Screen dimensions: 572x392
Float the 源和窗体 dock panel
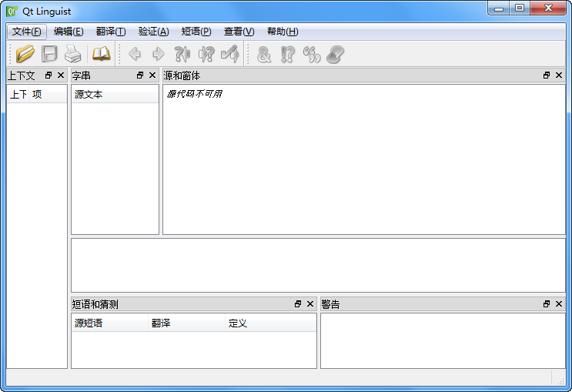(547, 75)
